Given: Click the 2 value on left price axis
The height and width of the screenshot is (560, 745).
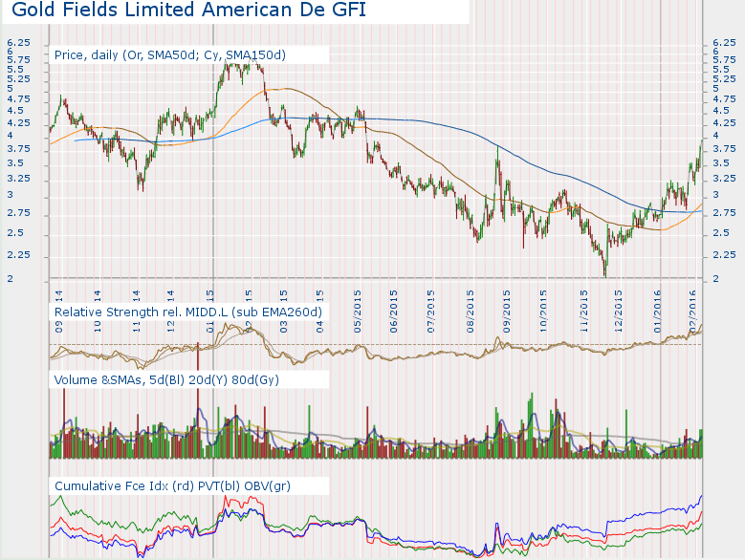Looking at the screenshot, I should tap(10, 279).
